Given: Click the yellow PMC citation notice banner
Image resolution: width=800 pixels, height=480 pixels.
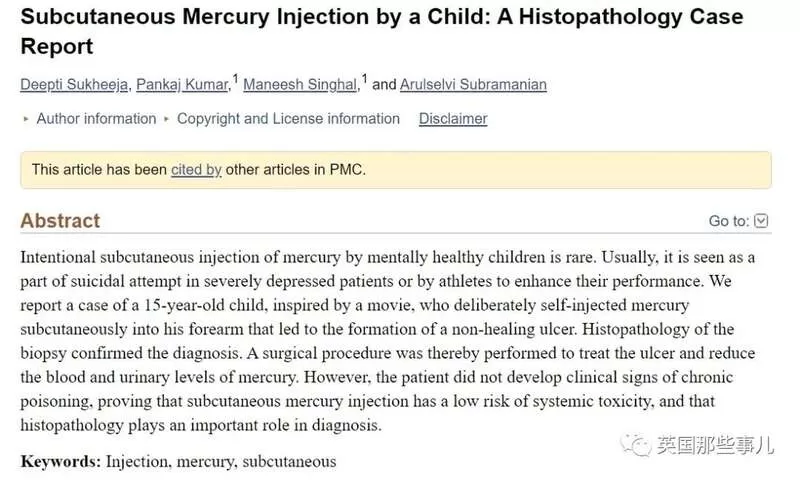Looking at the screenshot, I should pyautogui.click(x=396, y=170).
